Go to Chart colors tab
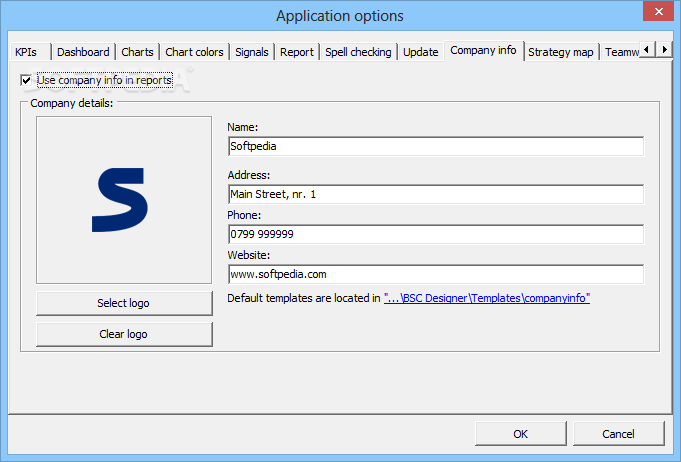 (195, 52)
